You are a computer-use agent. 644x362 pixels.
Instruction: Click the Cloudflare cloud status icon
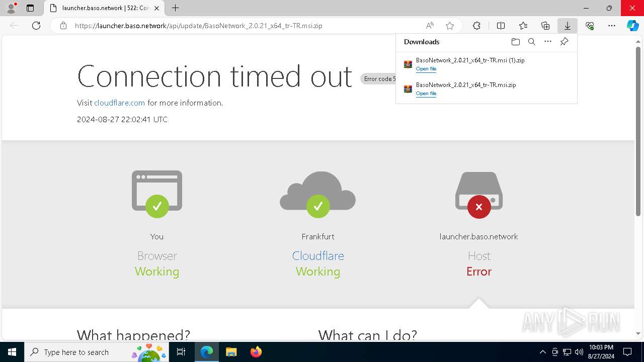coord(318,194)
